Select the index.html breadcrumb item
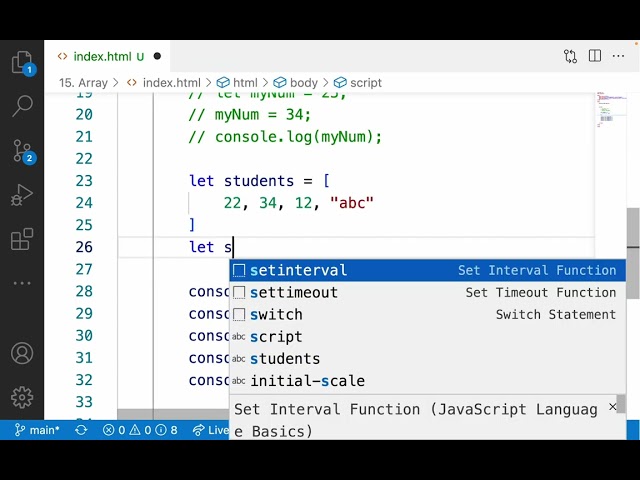Image resolution: width=640 pixels, height=480 pixels. point(164,82)
